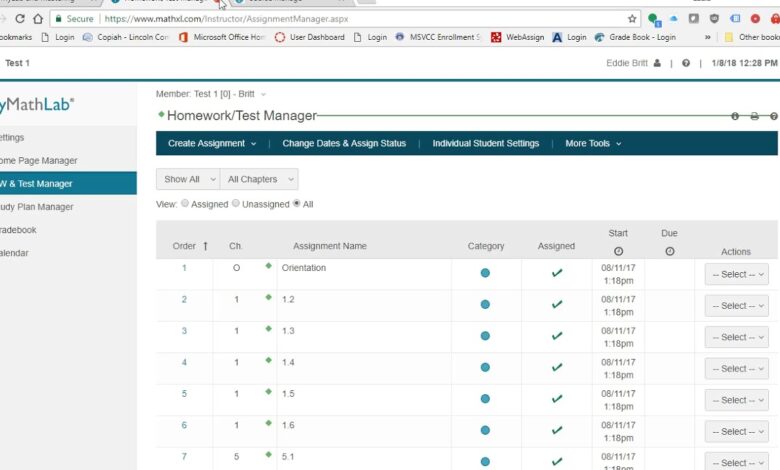This screenshot has width=780, height=470.
Task: Click assignment name 1.5
Action: tap(288, 393)
